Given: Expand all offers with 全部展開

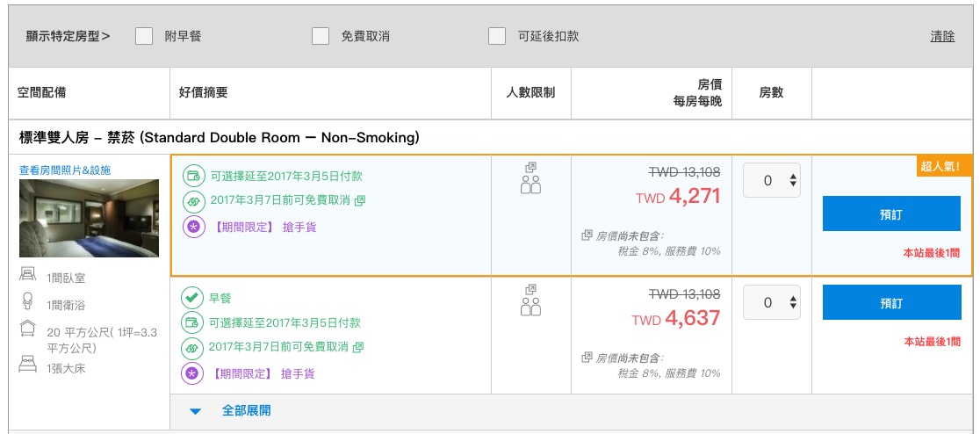Looking at the screenshot, I should [231, 411].
